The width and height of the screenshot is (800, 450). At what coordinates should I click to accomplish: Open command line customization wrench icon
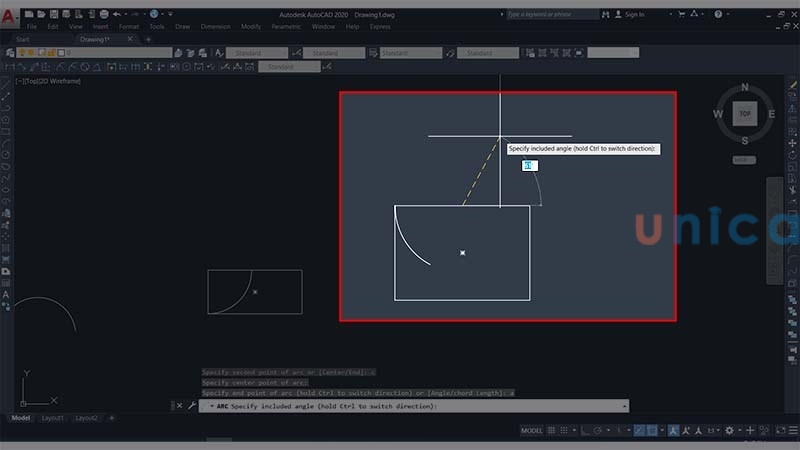pos(191,406)
